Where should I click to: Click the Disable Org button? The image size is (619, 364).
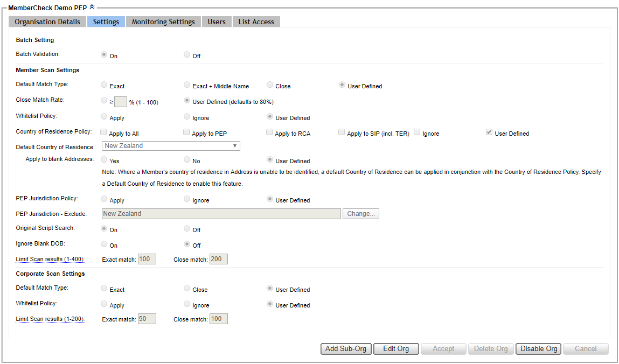(x=539, y=348)
